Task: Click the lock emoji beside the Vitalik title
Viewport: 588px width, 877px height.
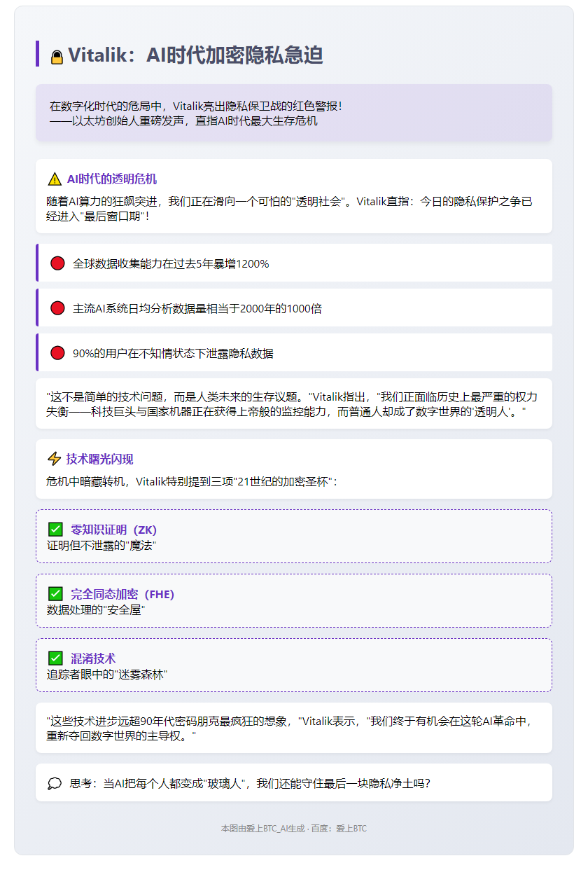Action: pyautogui.click(x=57, y=57)
